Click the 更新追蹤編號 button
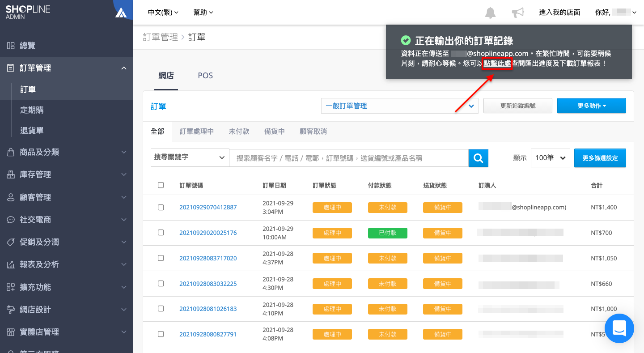644x353 pixels. [x=518, y=106]
